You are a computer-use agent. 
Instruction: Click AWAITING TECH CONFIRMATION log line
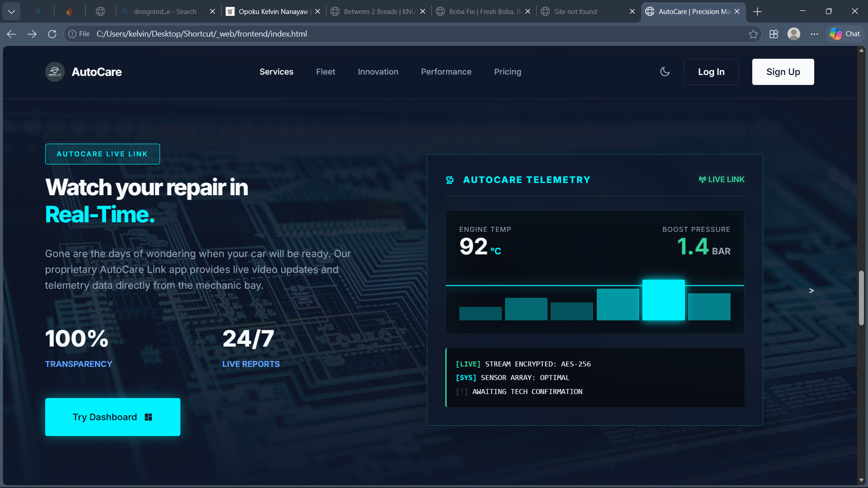point(519,392)
